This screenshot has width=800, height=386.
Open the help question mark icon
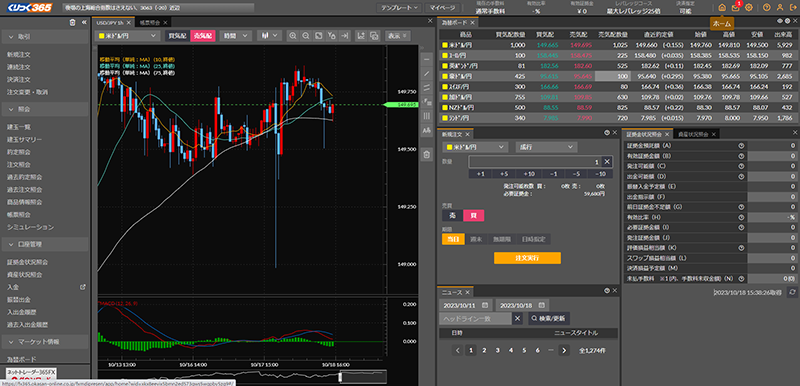(766, 8)
